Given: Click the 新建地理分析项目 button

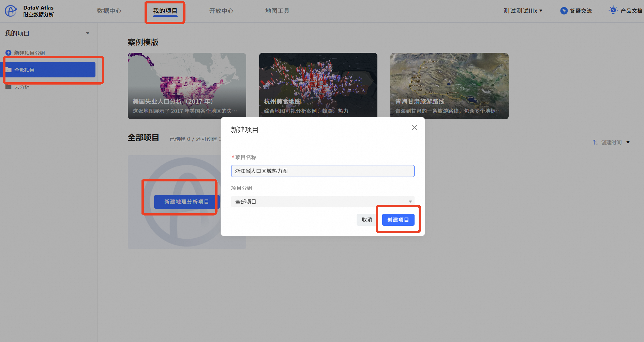Looking at the screenshot, I should (x=186, y=202).
